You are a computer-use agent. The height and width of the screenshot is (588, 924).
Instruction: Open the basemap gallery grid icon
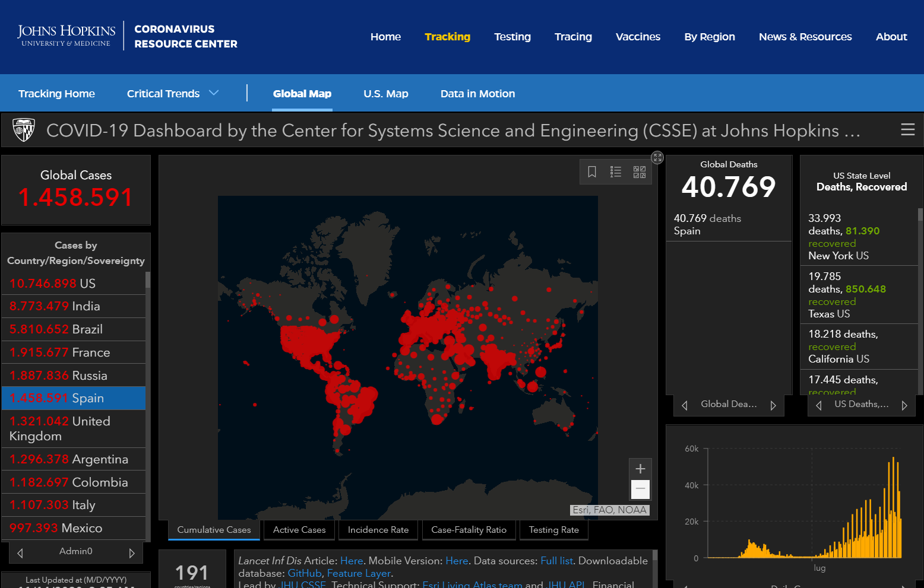pos(640,172)
